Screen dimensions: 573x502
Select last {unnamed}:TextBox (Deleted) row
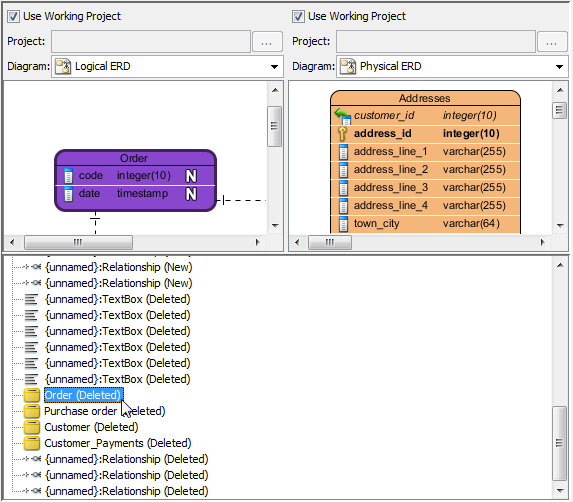tap(117, 379)
